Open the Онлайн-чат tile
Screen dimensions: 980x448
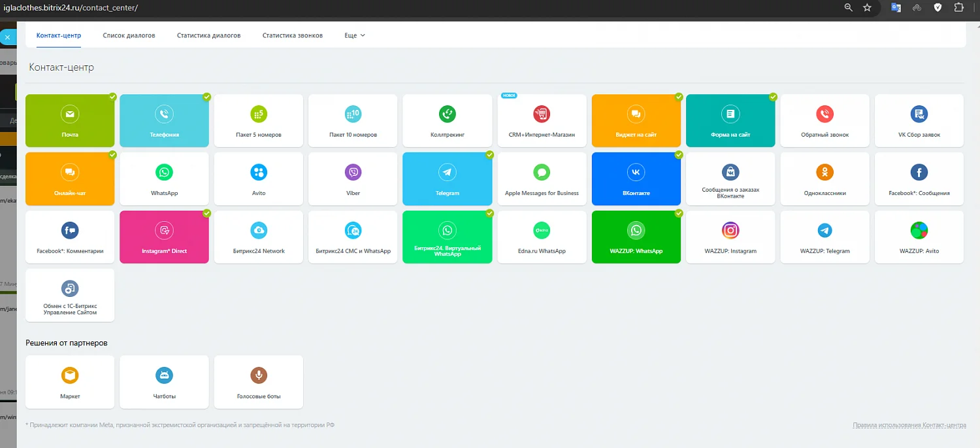[x=70, y=179]
